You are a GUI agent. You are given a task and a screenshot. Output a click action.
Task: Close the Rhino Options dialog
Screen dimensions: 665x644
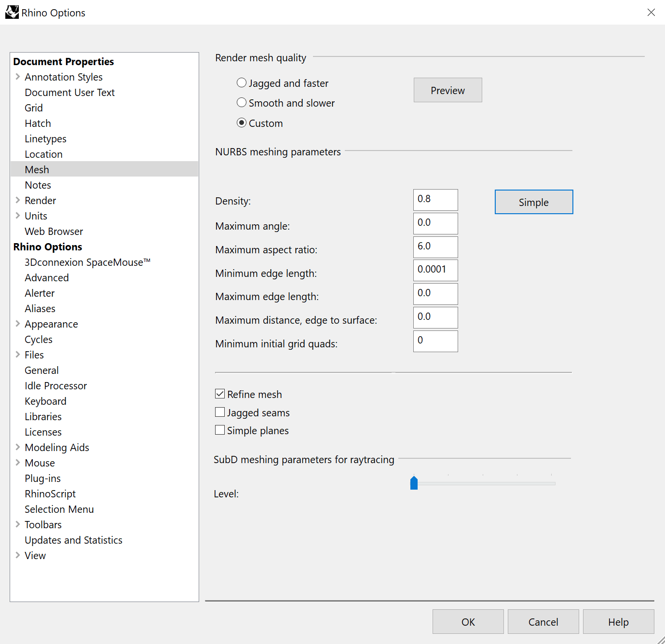[651, 13]
